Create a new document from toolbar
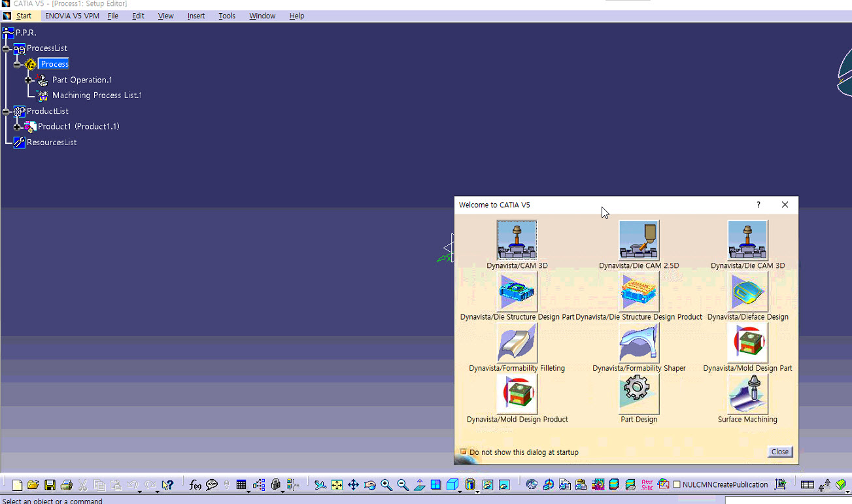The width and height of the screenshot is (852, 504). pos(17,485)
